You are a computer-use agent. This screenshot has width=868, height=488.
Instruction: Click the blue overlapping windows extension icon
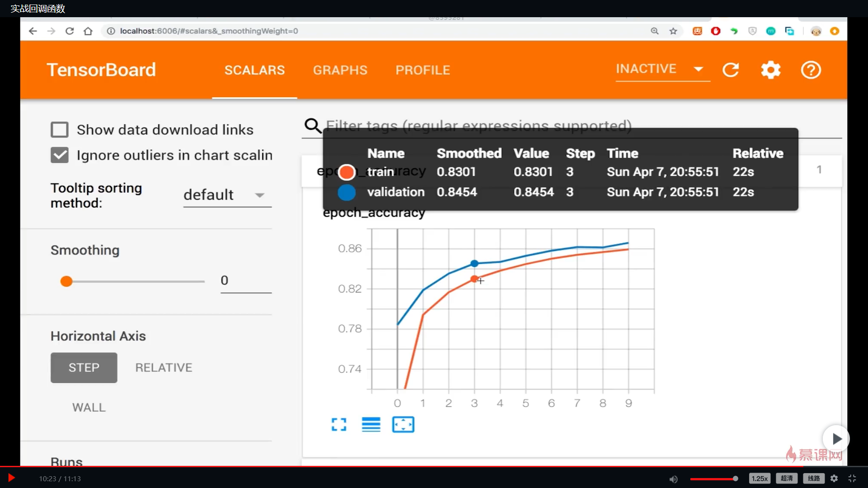click(789, 31)
